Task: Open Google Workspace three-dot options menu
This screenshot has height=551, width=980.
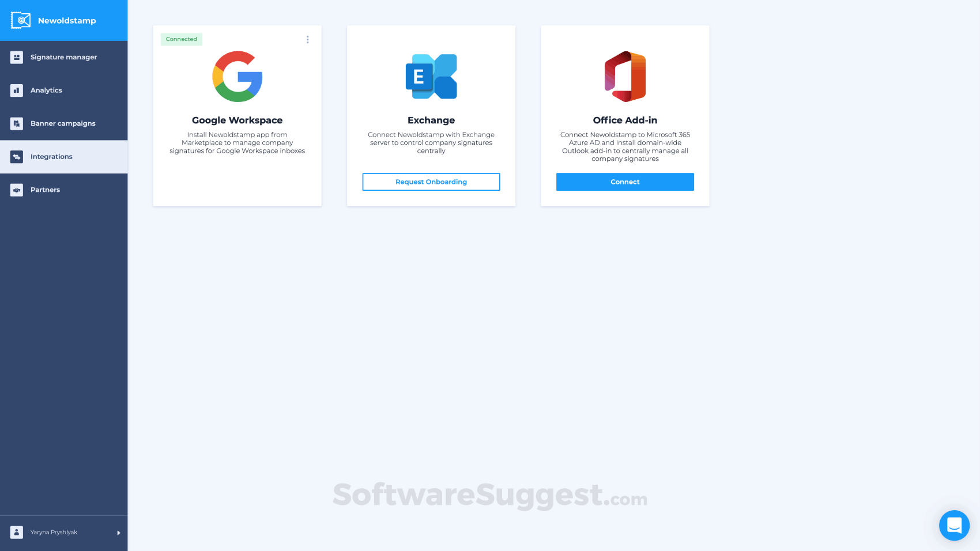Action: pyautogui.click(x=307, y=39)
